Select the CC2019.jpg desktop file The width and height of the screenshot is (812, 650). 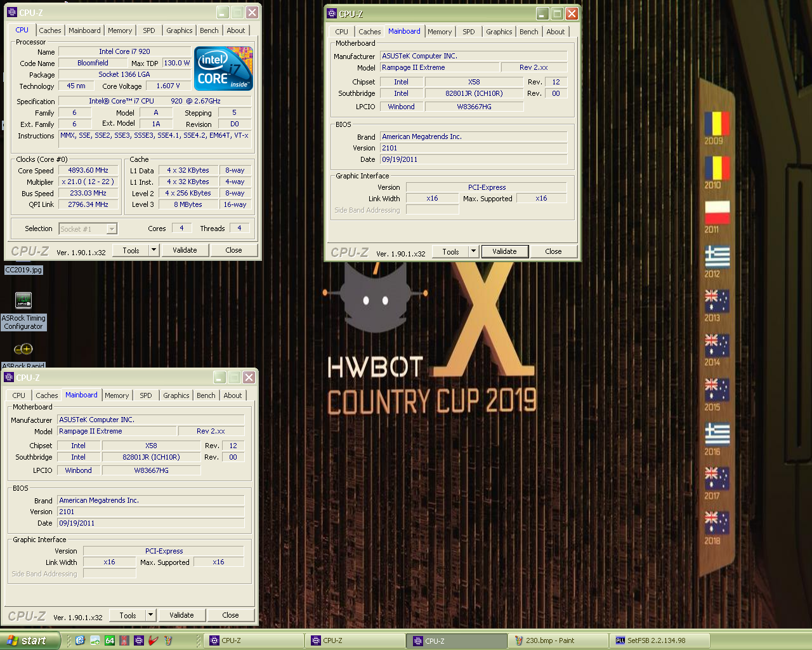pos(23,270)
